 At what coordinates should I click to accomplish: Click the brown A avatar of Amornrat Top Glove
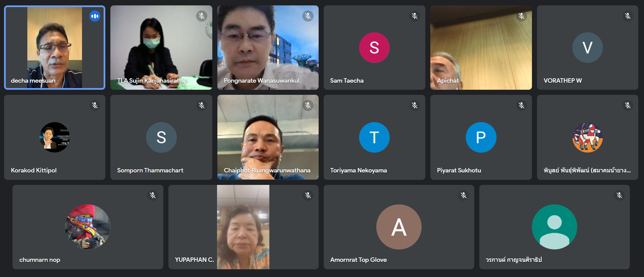(399, 227)
